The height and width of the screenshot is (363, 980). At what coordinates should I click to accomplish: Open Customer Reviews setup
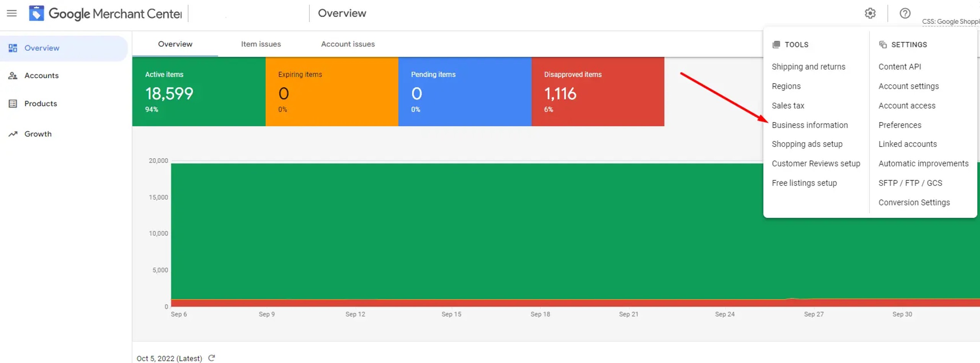(x=816, y=164)
